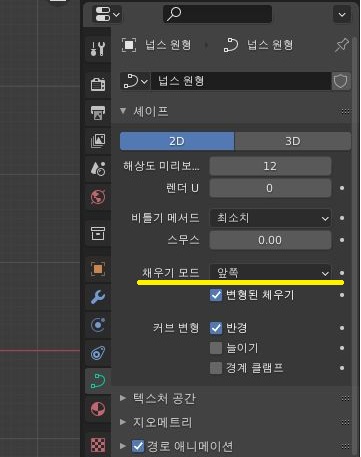Open the View Layer properties tab
Viewport: 361px width, 457px height.
(98, 141)
